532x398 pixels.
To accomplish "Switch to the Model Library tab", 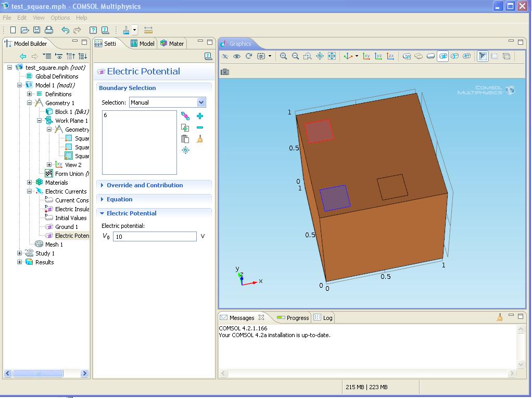I will click(x=143, y=43).
